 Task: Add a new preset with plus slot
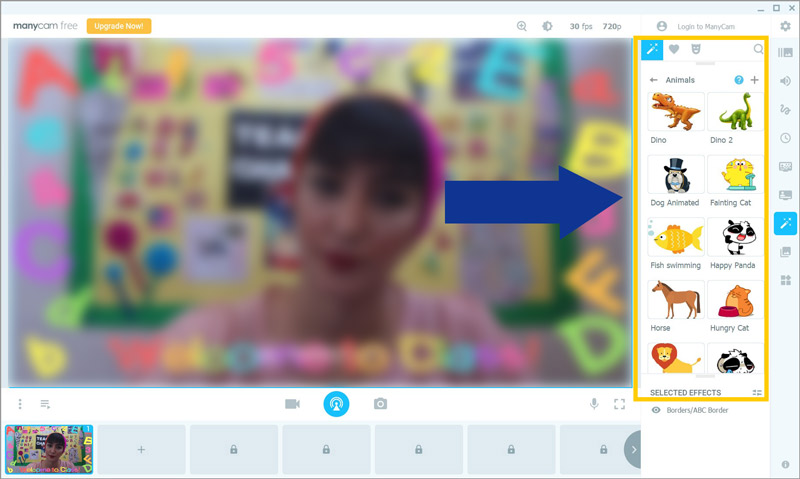pyautogui.click(x=141, y=449)
